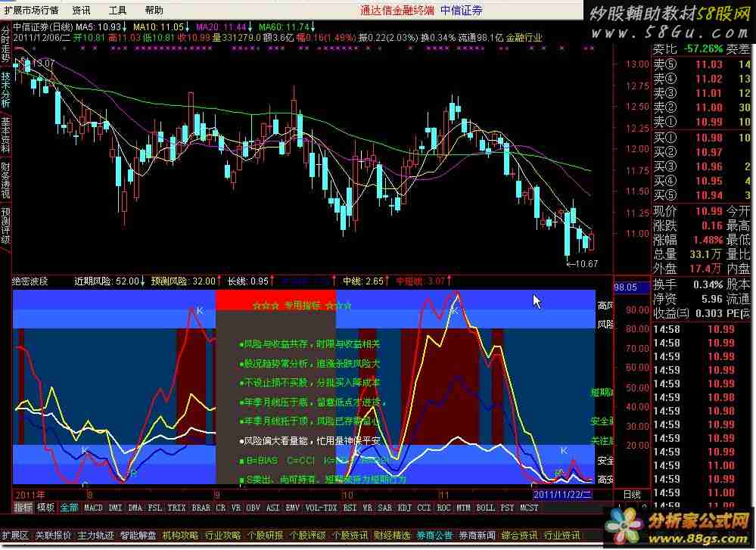The width and height of the screenshot is (756, 550).
Task: Switch the indicator to MTM
Action: tap(463, 508)
